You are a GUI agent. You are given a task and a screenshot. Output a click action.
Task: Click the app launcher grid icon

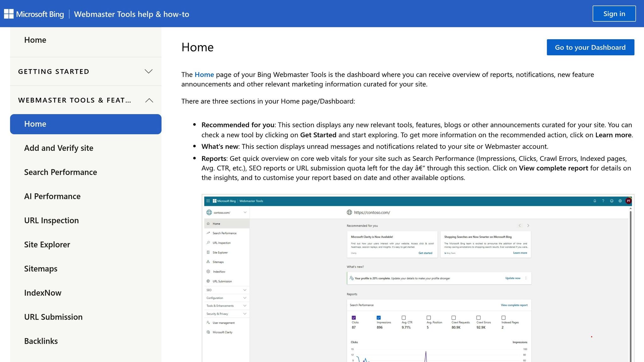(208, 201)
